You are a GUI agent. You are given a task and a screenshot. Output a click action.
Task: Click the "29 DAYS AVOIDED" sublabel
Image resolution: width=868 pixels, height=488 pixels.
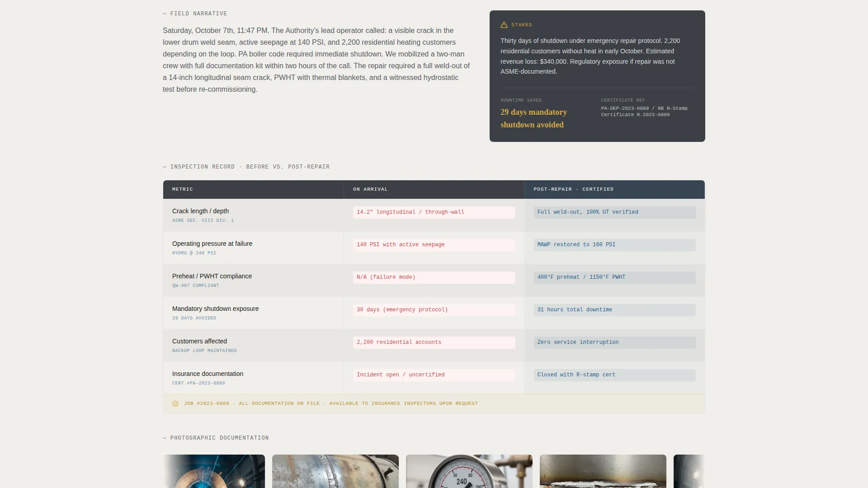(x=194, y=318)
